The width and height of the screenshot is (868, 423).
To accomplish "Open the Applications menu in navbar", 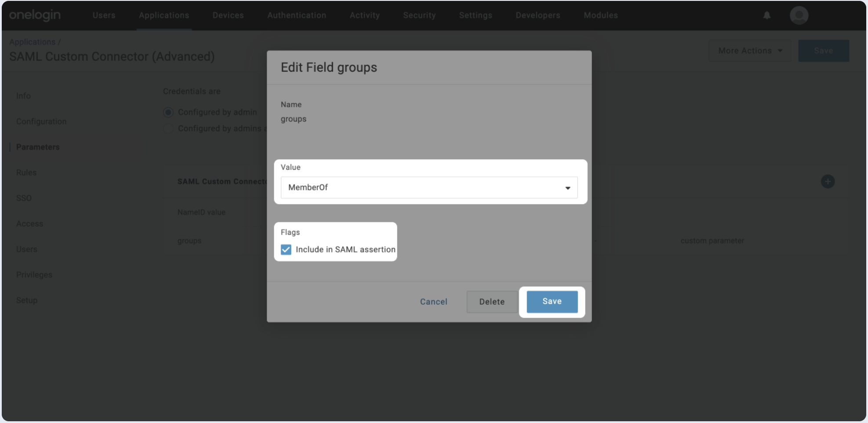I will coord(164,15).
